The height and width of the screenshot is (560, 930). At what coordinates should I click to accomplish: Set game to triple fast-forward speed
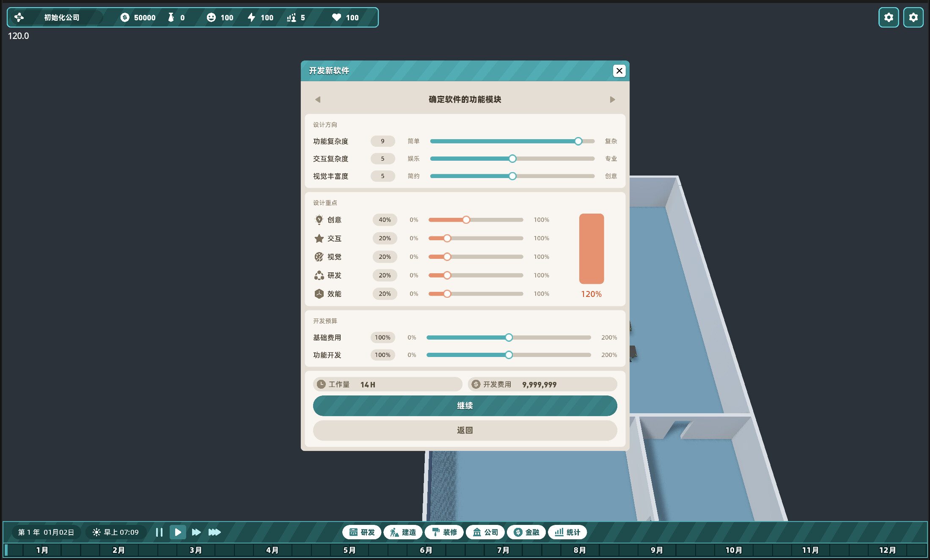click(215, 532)
